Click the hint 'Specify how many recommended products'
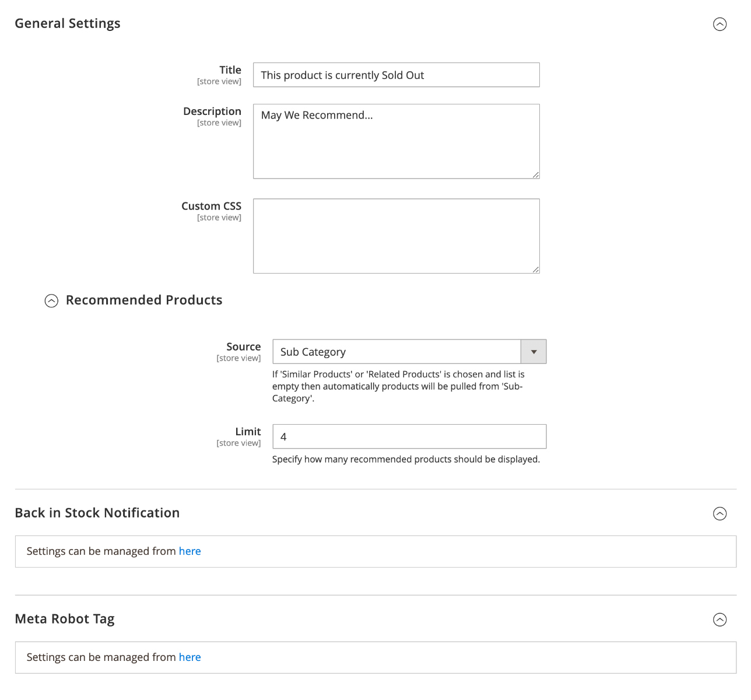Viewport: 751px width, 700px height. 406,460
